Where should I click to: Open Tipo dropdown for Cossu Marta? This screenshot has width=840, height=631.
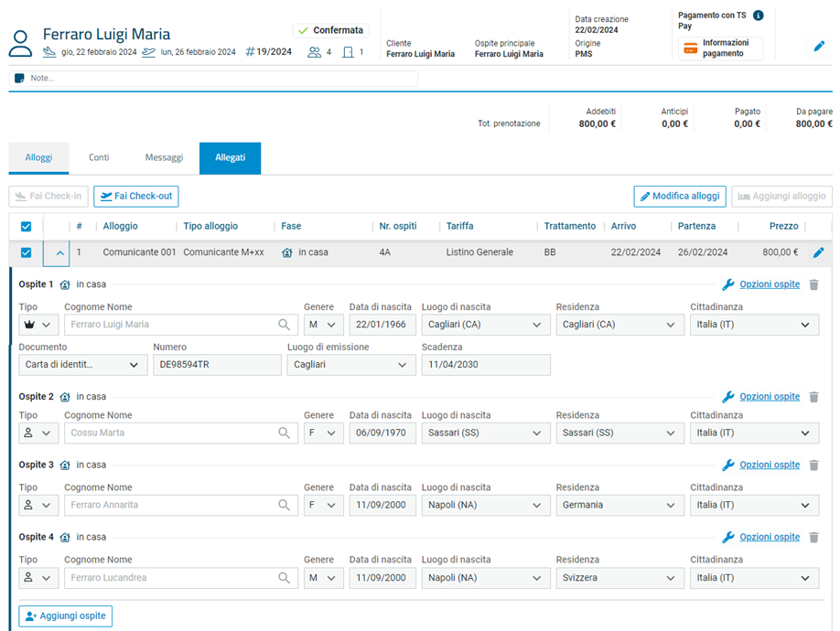(x=38, y=433)
